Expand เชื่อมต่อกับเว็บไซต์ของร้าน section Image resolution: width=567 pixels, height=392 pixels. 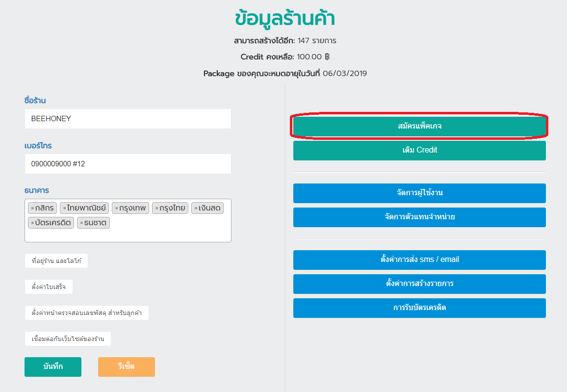coord(68,339)
